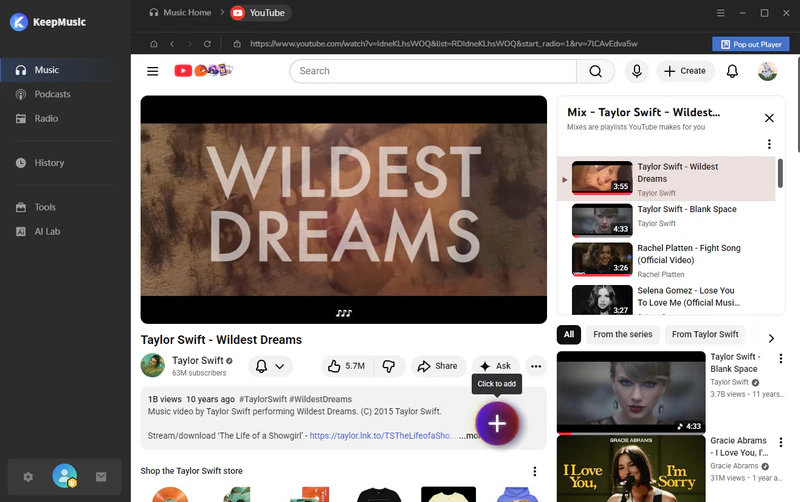Screen dimensions: 800x502
Task: Open the YouTube hamburger guide menu
Action: 153,71
